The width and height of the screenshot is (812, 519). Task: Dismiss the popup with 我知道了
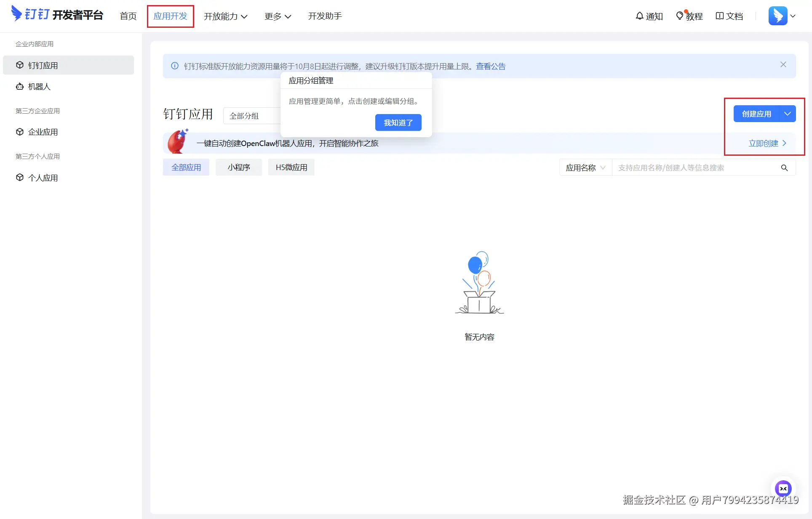[398, 122]
